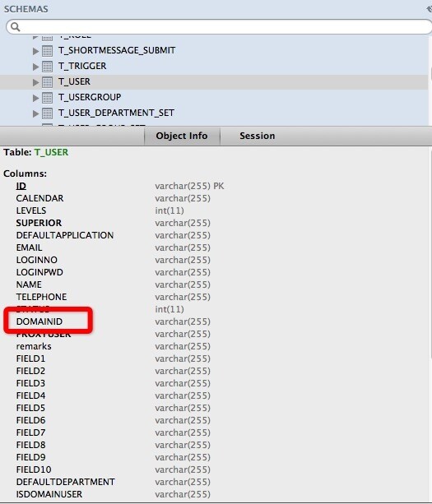This screenshot has height=504, width=432.
Task: Select T_SHORTMESSAGE_SUBMIT in schema tree
Action: pos(117,50)
